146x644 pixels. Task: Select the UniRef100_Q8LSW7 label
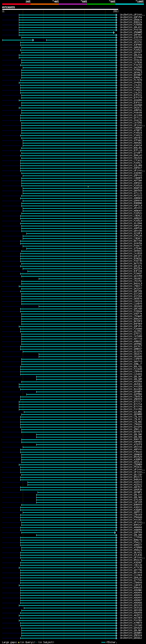(131, 376)
